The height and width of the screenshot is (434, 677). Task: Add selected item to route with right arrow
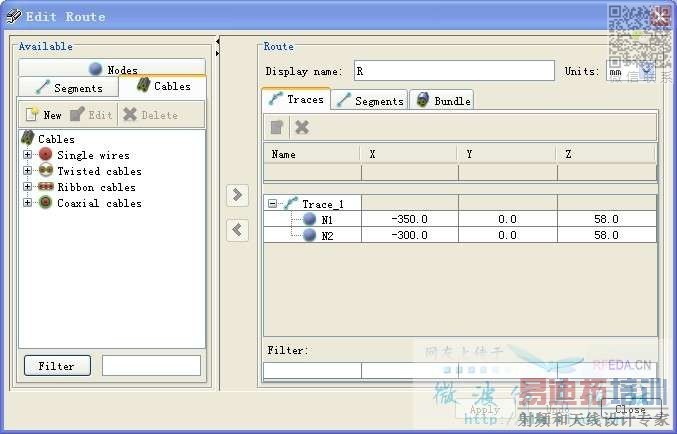click(x=237, y=195)
